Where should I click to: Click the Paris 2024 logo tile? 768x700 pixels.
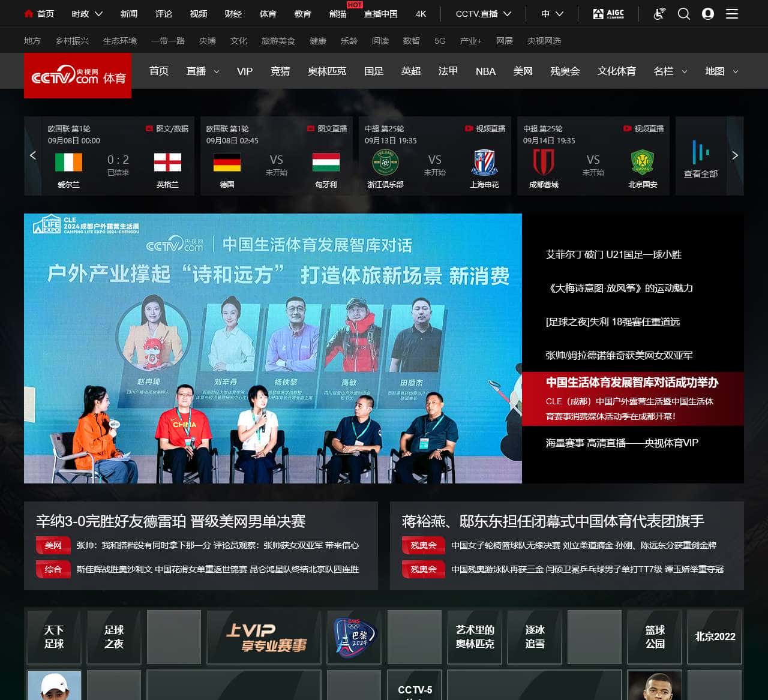tap(354, 637)
